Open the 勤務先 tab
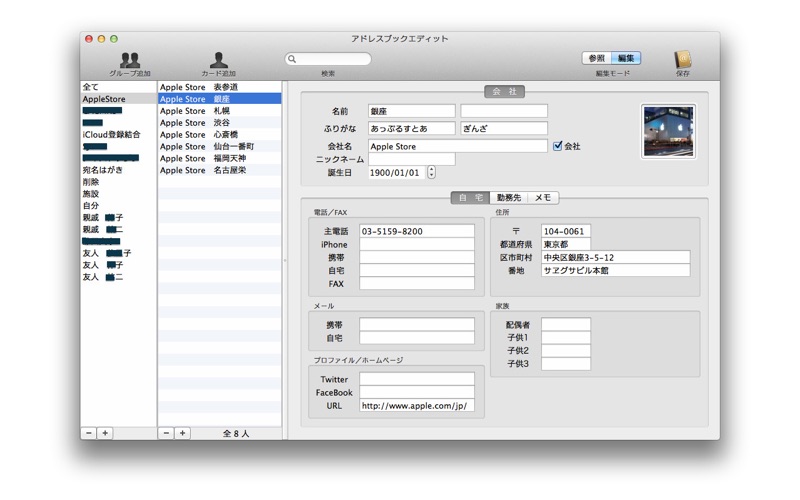The height and width of the screenshot is (500, 800). 509,197
